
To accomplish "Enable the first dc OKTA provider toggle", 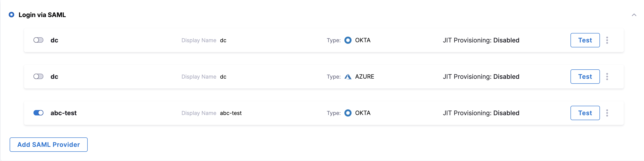I will pyautogui.click(x=38, y=40).
